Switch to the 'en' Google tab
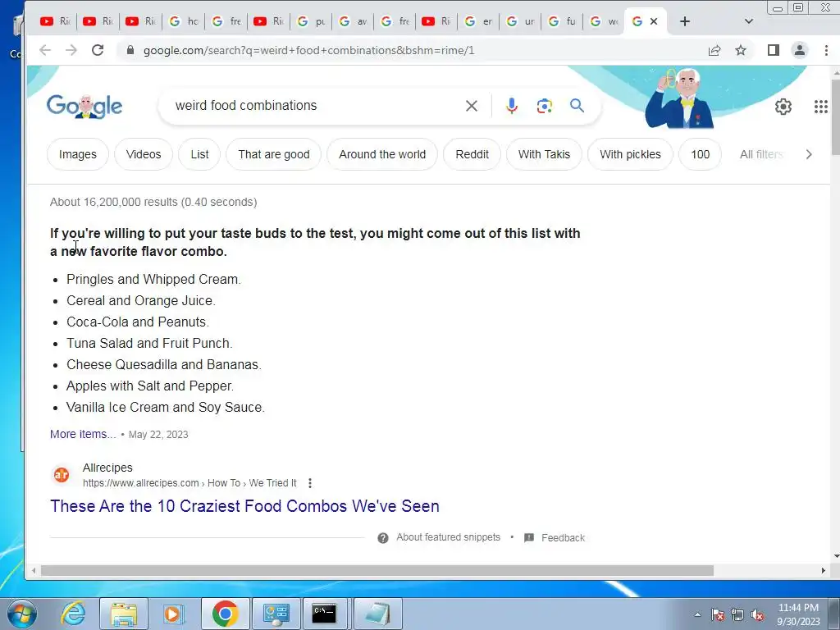 coord(479,21)
